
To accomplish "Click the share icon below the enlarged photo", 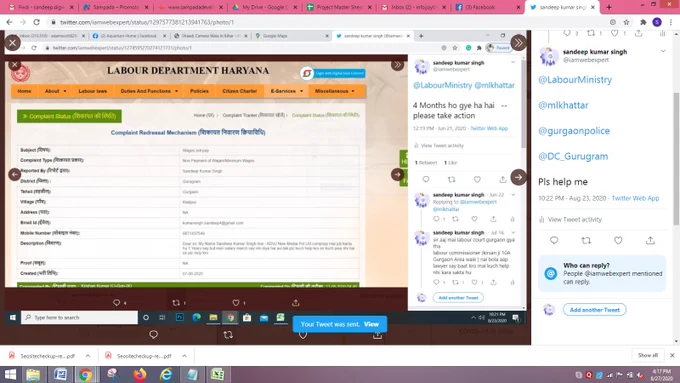I will (377, 334).
